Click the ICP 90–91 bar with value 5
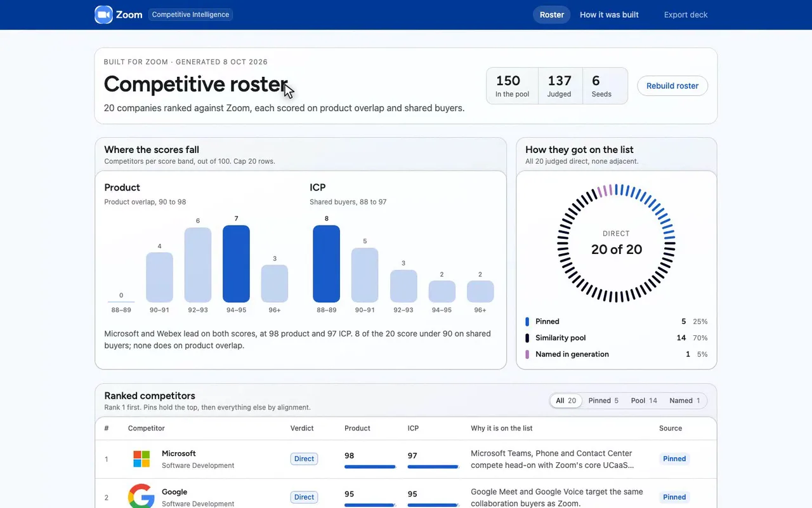The width and height of the screenshot is (812, 508). click(365, 275)
